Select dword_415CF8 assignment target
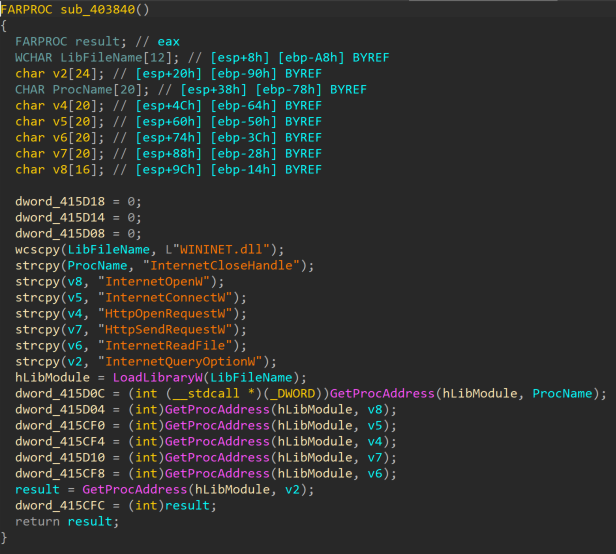Image resolution: width=616 pixels, height=554 pixels. pos(60,474)
